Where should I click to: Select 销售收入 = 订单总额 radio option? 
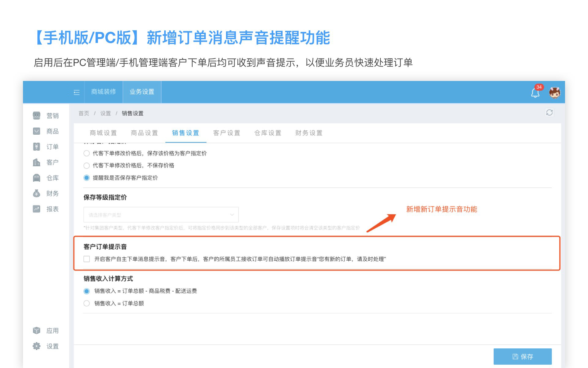pos(87,303)
